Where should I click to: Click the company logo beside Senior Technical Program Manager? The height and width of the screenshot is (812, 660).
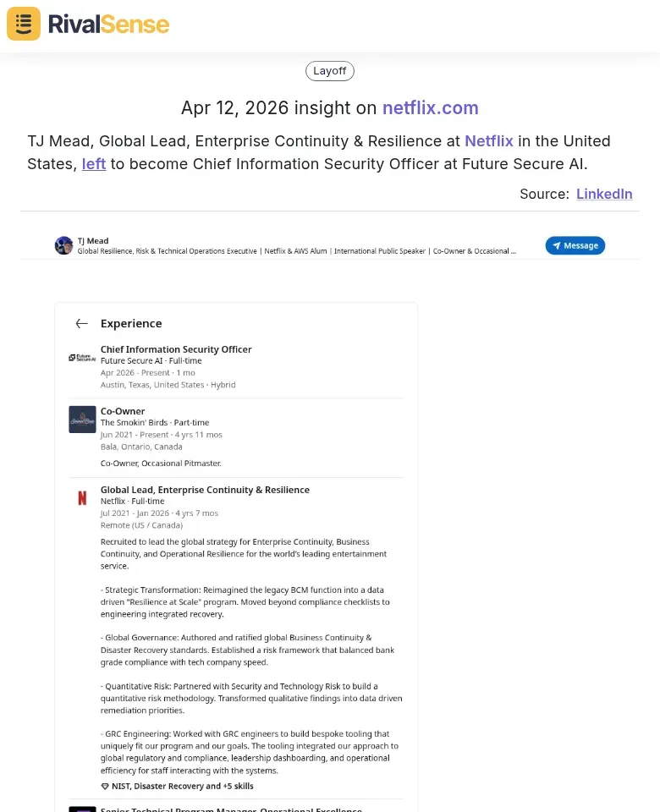coord(81,809)
